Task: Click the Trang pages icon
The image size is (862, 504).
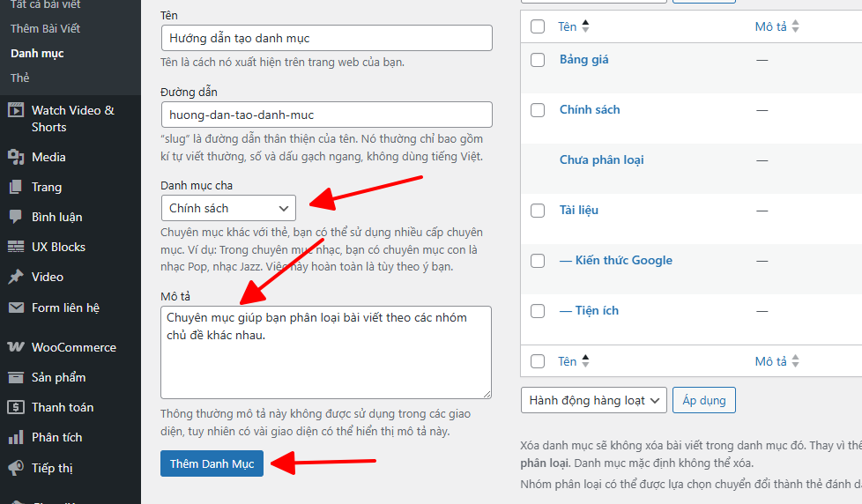Action: coord(15,187)
